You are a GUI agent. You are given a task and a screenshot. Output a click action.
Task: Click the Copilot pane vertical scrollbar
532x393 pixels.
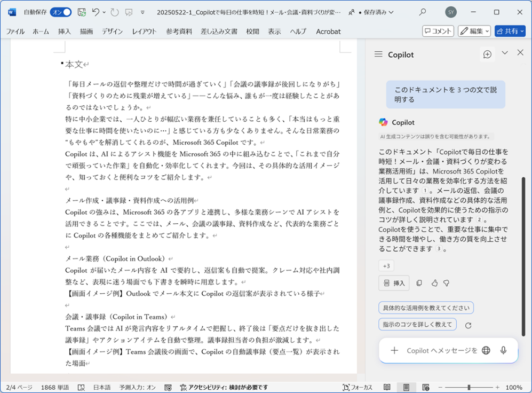(523, 256)
